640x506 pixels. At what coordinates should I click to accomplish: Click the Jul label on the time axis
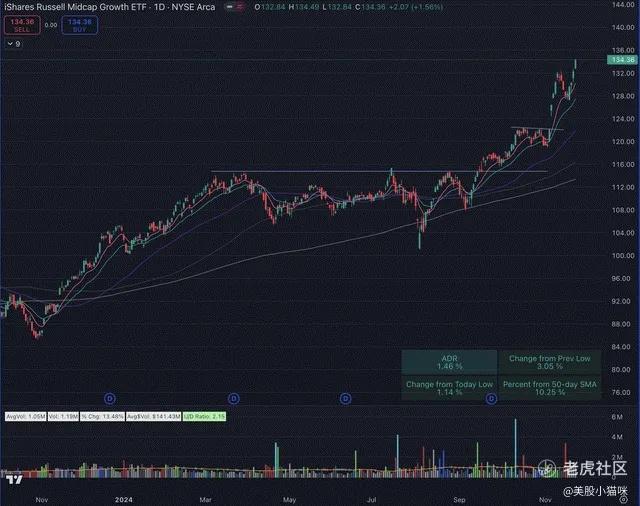[371, 500]
